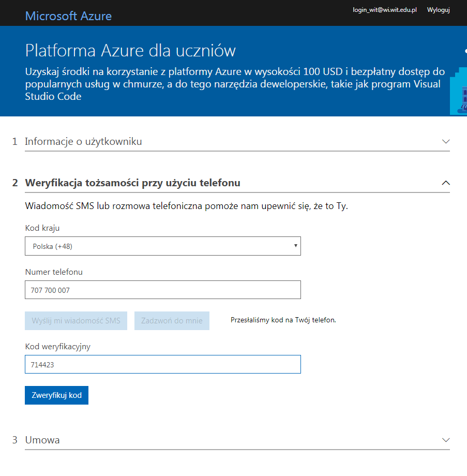Expand the Umowa section chevron
This screenshot has width=467, height=476.
pos(445,440)
